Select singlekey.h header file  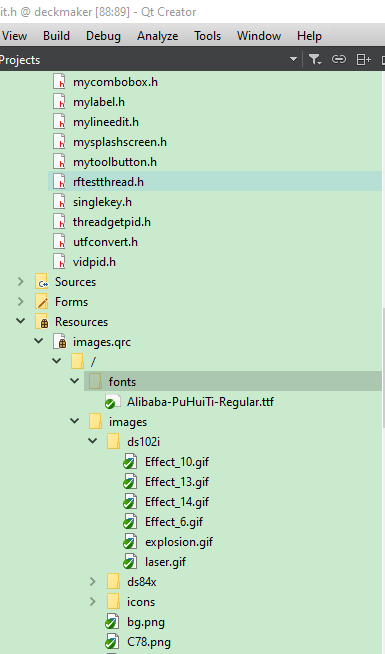(x=102, y=202)
